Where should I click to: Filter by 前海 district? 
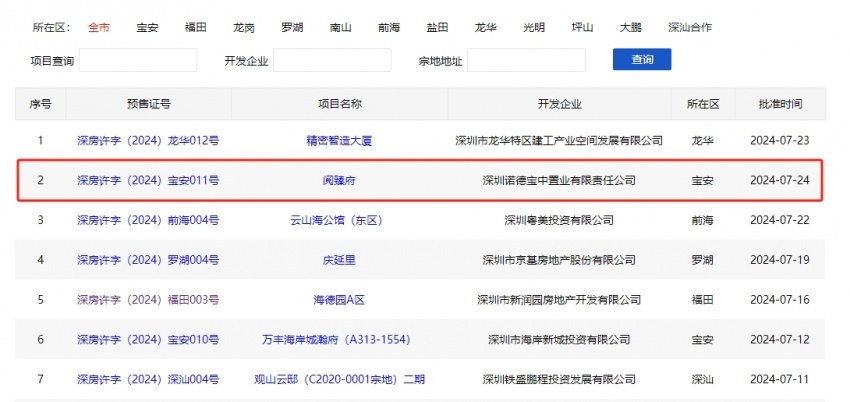pyautogui.click(x=389, y=27)
